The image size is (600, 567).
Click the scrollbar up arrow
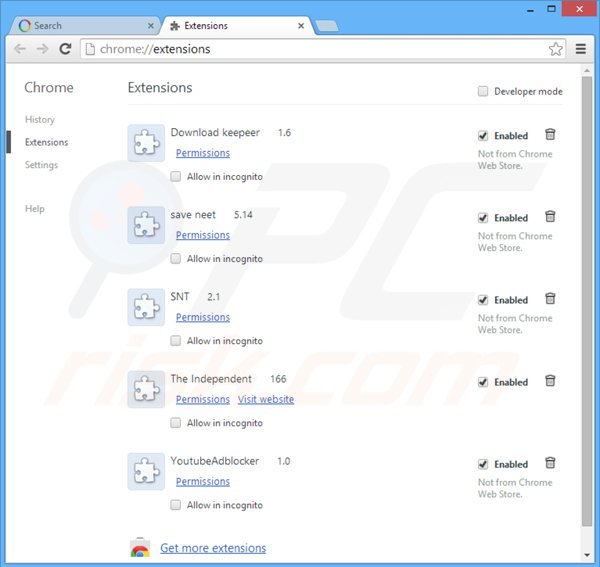[x=587, y=70]
